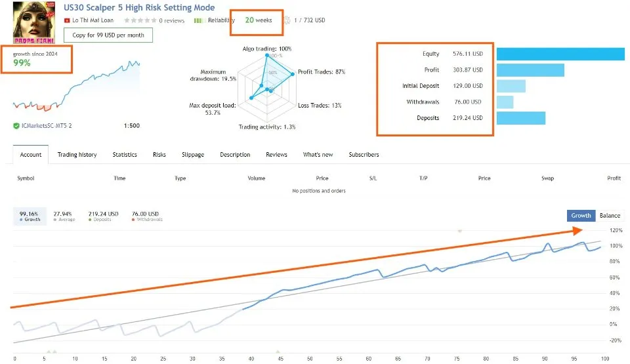Switch chart to Balance view

pyautogui.click(x=610, y=215)
